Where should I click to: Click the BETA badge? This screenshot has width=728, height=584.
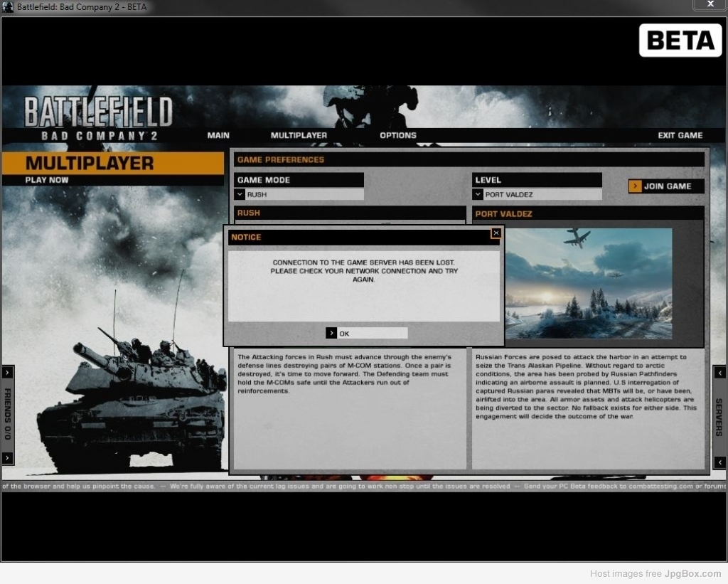680,41
